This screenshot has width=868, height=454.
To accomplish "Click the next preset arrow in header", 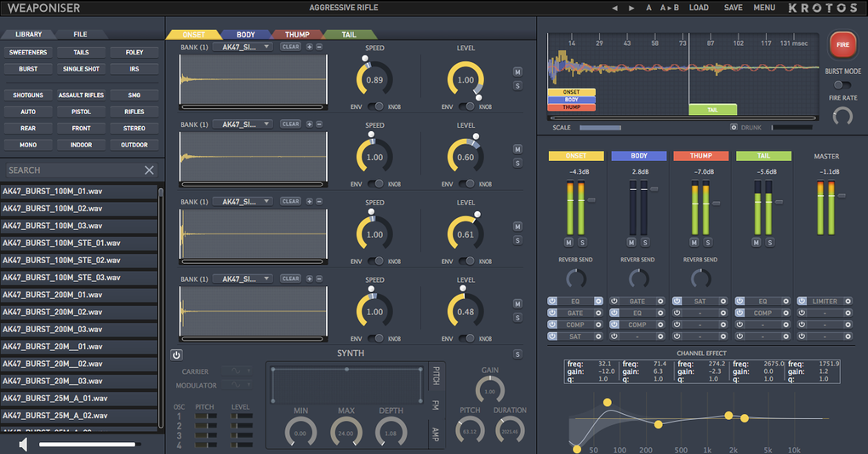I will point(631,8).
